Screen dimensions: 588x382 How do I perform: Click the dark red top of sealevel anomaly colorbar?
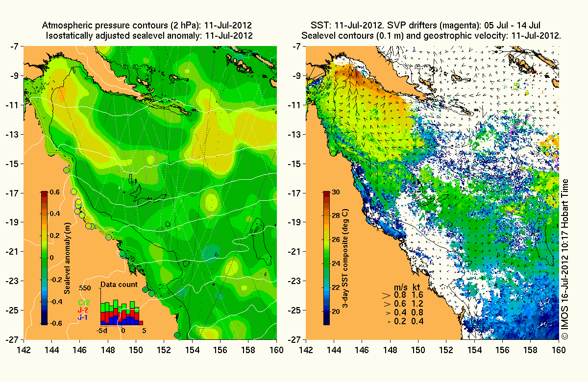44,194
